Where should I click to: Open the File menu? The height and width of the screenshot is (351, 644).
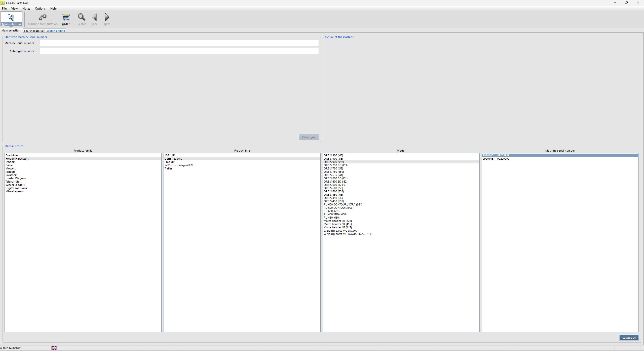tap(4, 9)
